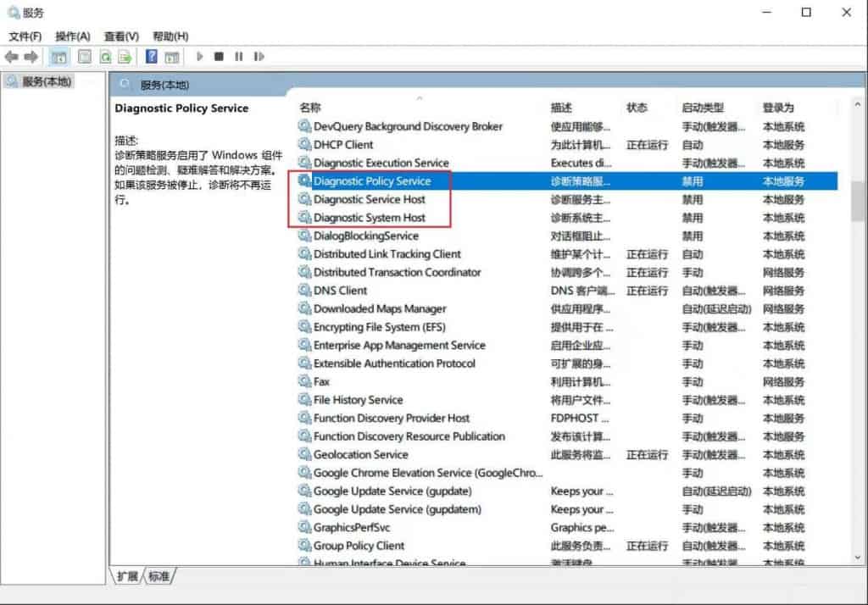Stop the service with the stop icon
The image size is (868, 605).
[x=219, y=56]
